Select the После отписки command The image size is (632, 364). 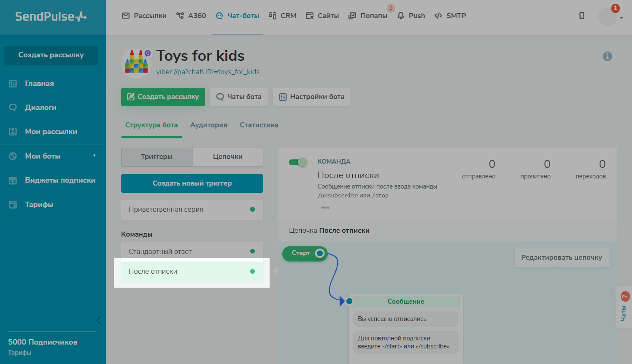(192, 272)
